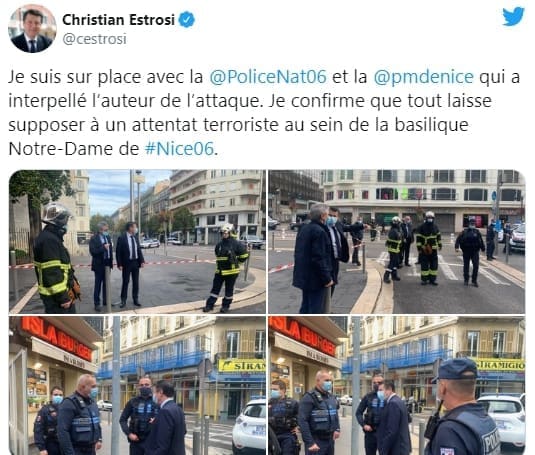The height and width of the screenshot is (455, 535).
Task: Open Christian Estrosi's profile avatar
Action: (x=32, y=29)
